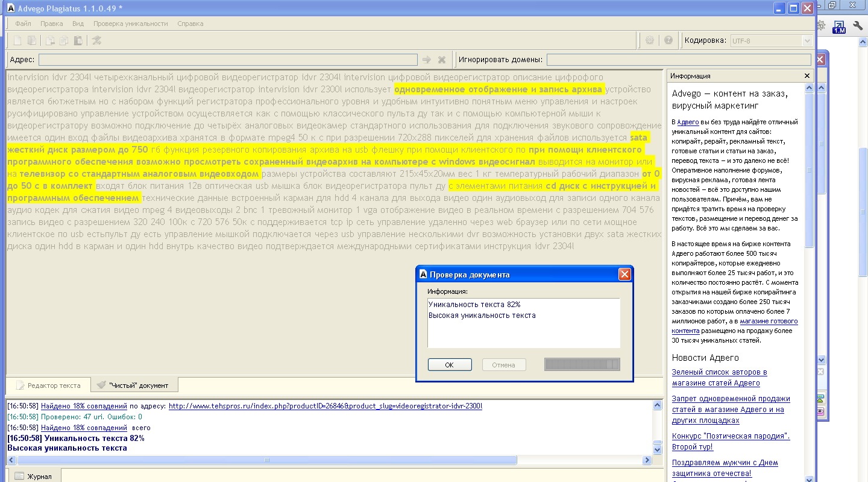Screen dimensions: 868x482
Task: Click the Информация panel vertical scrollbar thumb
Action: pos(809,169)
